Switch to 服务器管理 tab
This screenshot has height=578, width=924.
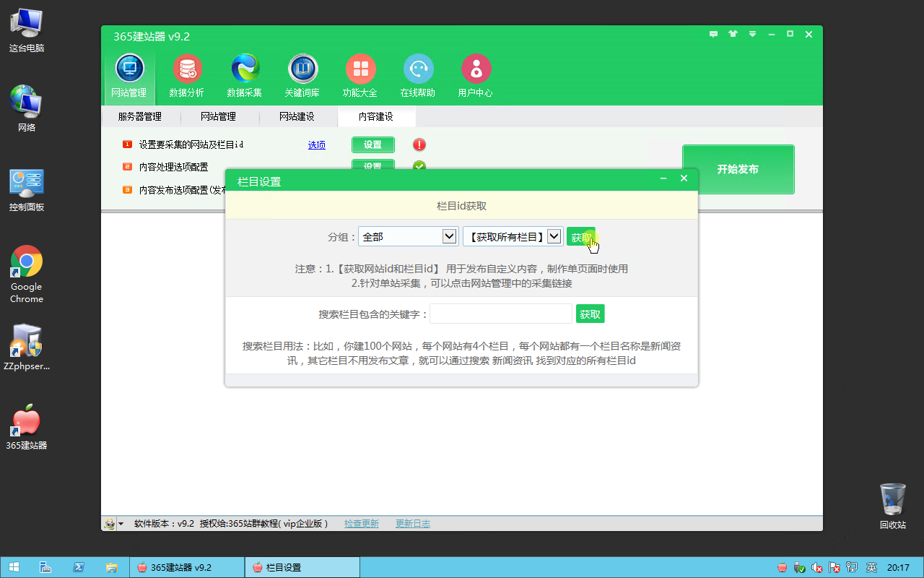point(140,116)
